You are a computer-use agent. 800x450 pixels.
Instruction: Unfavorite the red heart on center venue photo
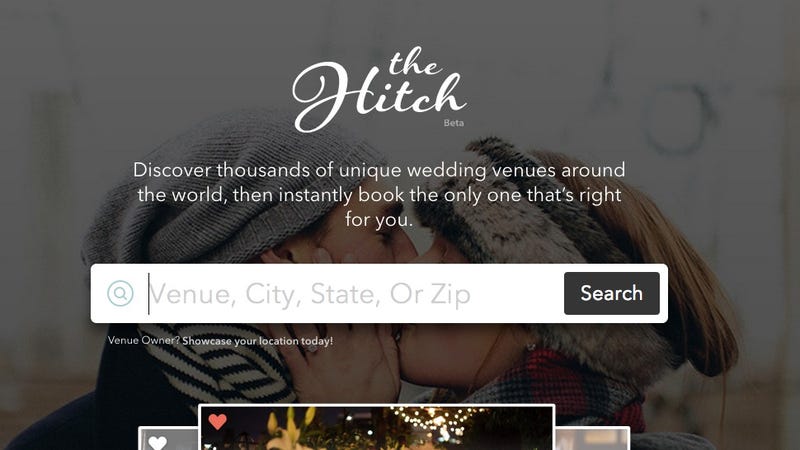coord(217,421)
